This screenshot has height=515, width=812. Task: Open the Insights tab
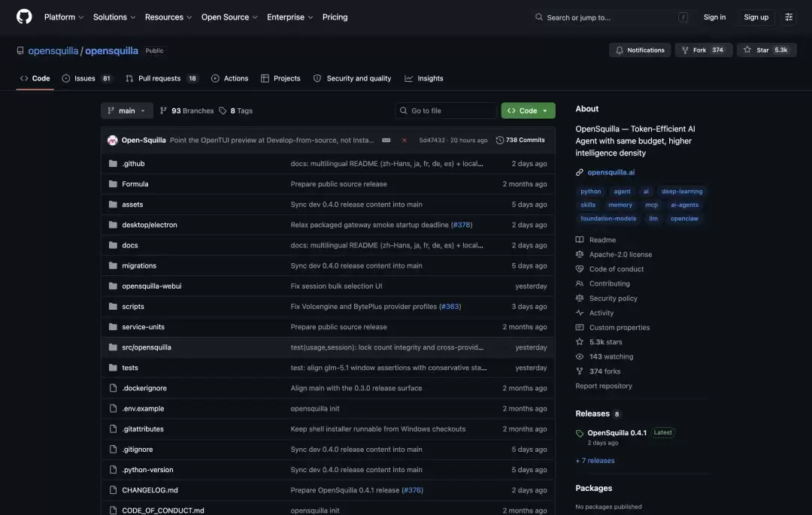[x=423, y=79]
